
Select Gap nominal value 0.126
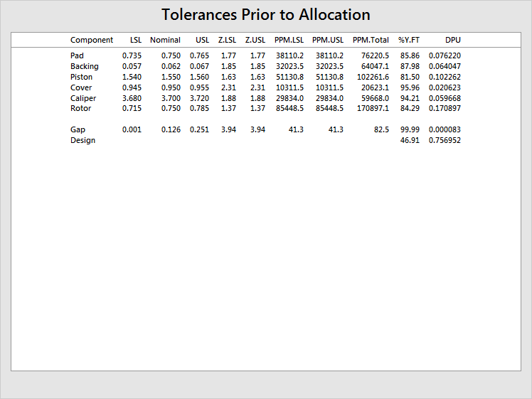171,130
